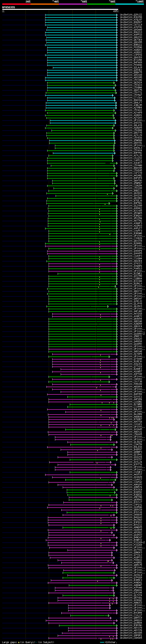Click the UniRef100_Q170T4 label
This screenshot has width=146, height=644.
(x=131, y=595)
